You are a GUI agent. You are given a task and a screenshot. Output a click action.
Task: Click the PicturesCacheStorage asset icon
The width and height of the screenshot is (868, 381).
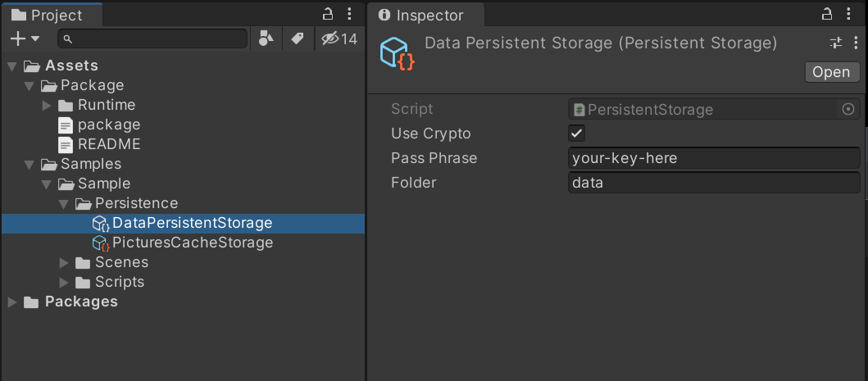(x=101, y=243)
